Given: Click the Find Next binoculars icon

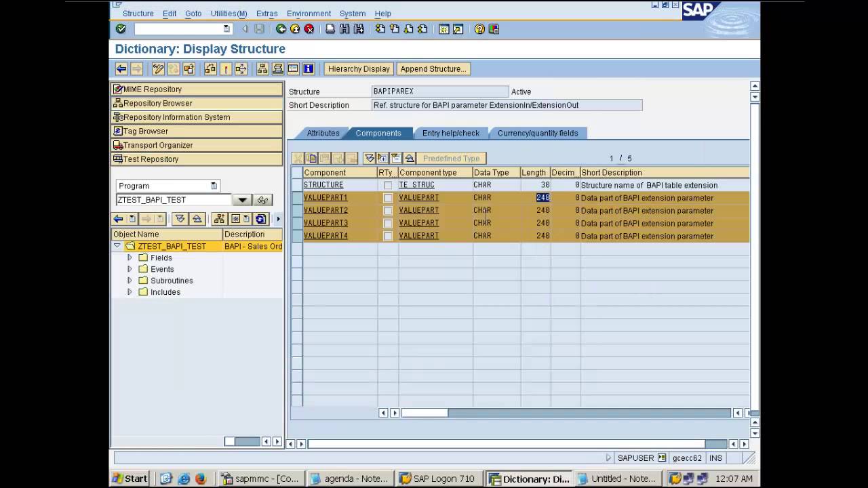Looking at the screenshot, I should click(x=359, y=29).
